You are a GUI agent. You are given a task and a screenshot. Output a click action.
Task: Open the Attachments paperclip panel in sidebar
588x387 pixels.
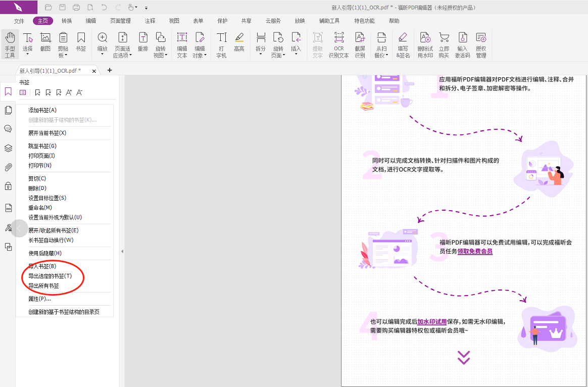[x=8, y=167]
